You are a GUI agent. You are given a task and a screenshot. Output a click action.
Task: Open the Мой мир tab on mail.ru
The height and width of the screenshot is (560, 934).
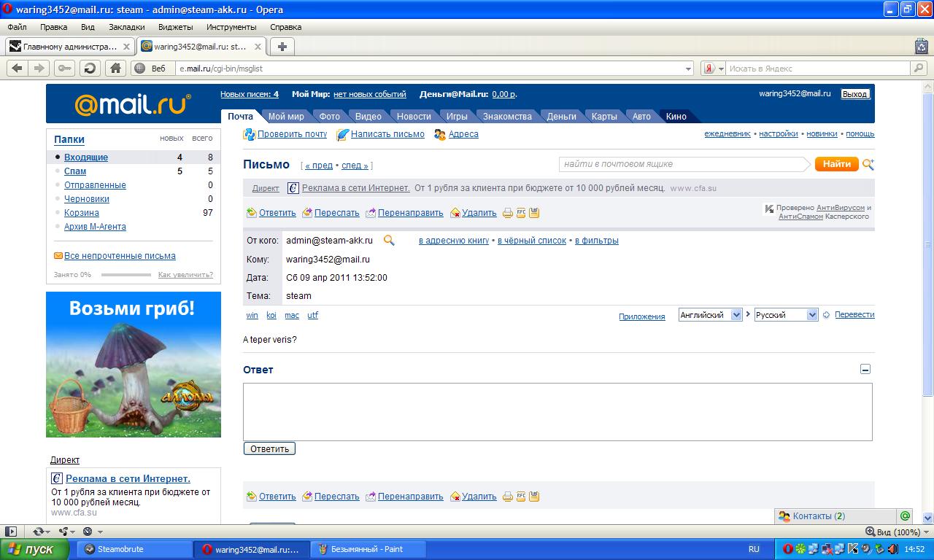(x=286, y=116)
